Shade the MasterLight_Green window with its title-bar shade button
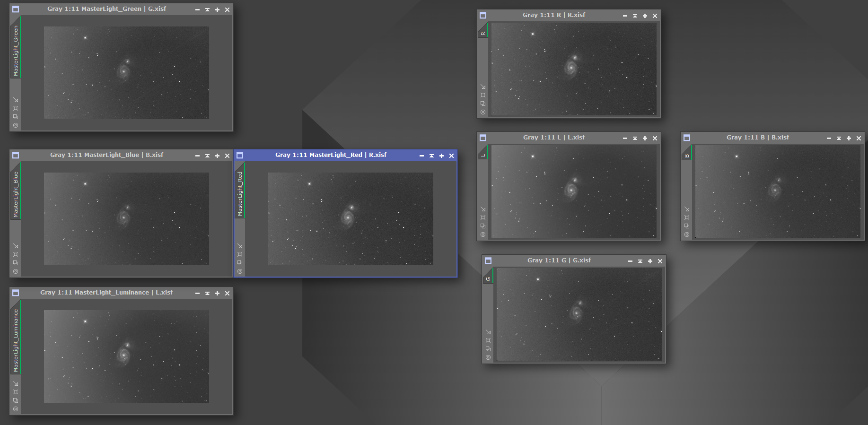The height and width of the screenshot is (425, 868). [x=207, y=9]
